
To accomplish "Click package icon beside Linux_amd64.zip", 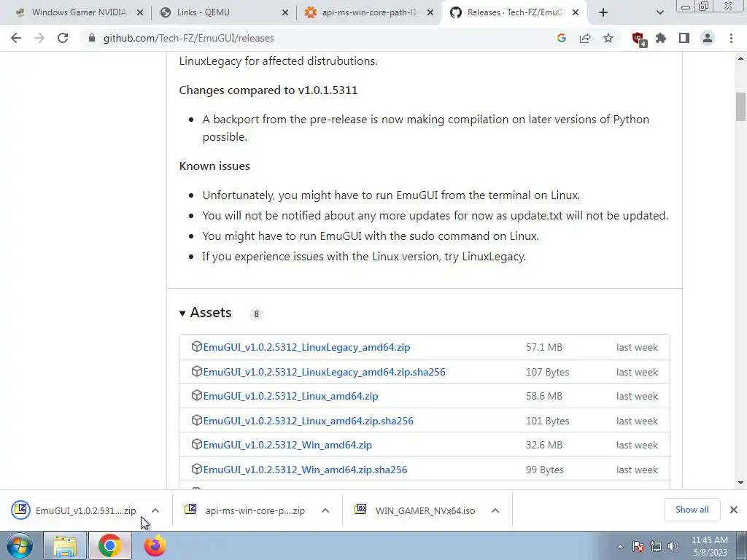I will coord(196,396).
